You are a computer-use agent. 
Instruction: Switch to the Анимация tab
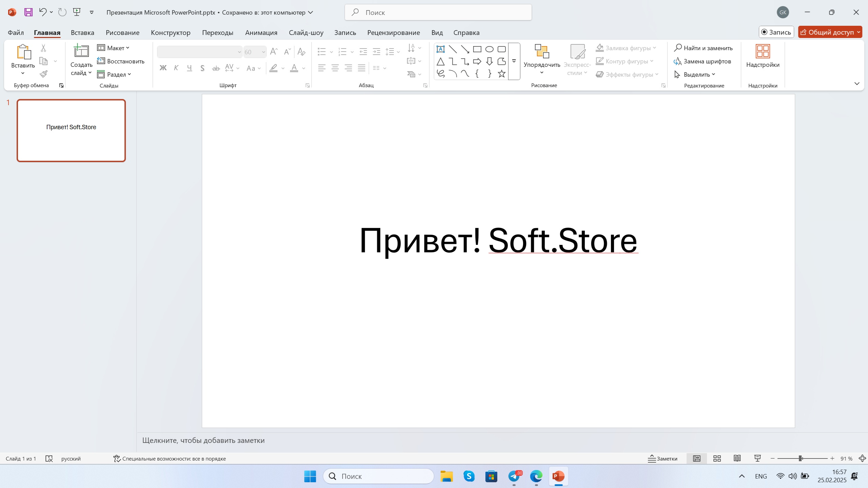pyautogui.click(x=261, y=33)
